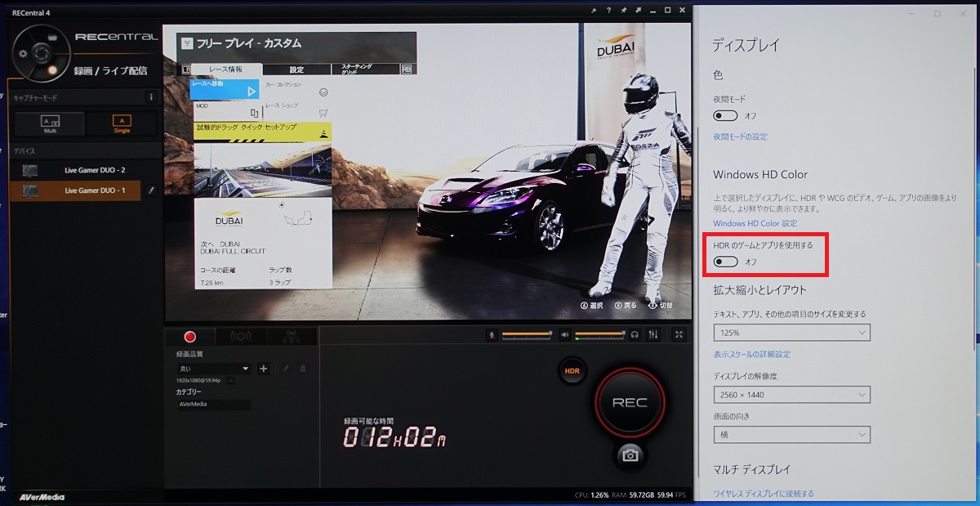This screenshot has height=506, width=980.
Task: Select Single capture mode
Action: pos(122,123)
